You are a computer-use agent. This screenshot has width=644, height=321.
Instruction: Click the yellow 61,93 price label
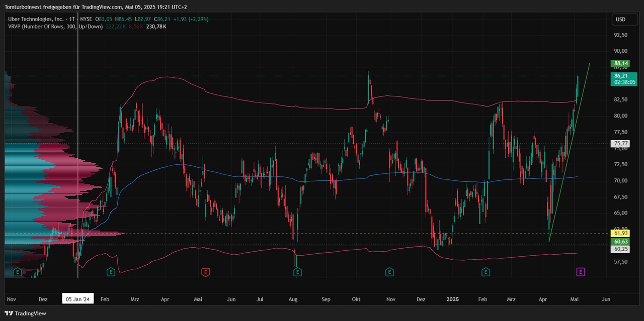pyautogui.click(x=620, y=233)
